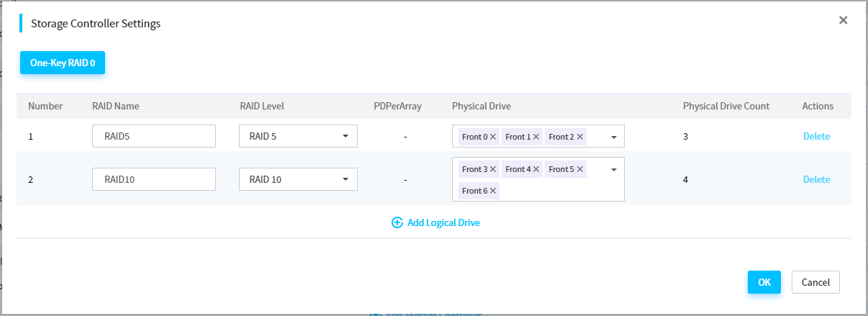Remove Front 1 drive tag
Viewport: 868px width, 316px height.
click(x=536, y=137)
